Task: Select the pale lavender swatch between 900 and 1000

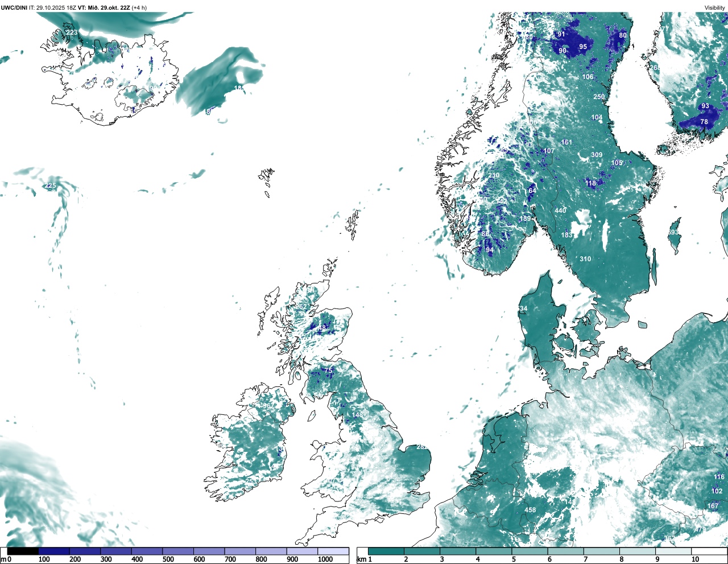Action: pyautogui.click(x=302, y=551)
